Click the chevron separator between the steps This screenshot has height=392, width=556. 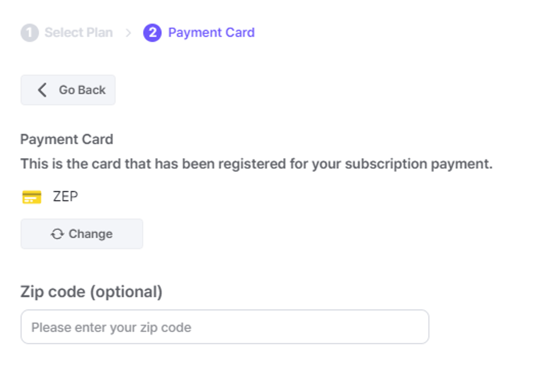pos(128,33)
